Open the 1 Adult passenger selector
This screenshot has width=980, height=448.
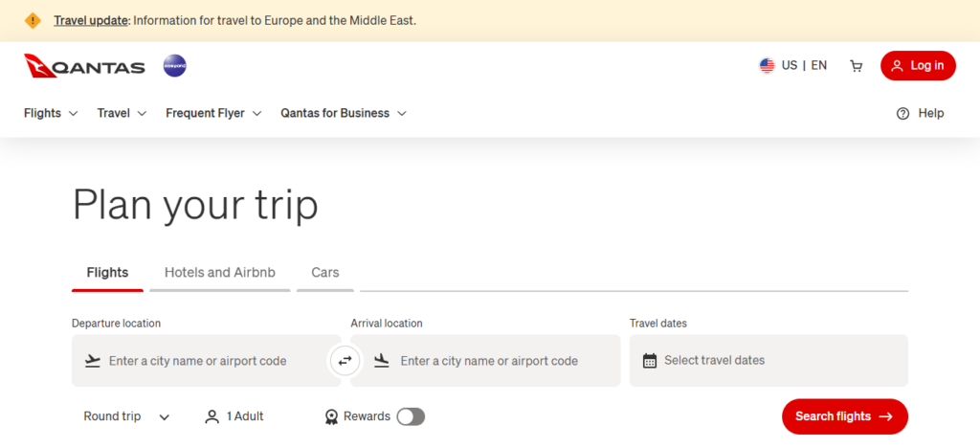point(234,416)
